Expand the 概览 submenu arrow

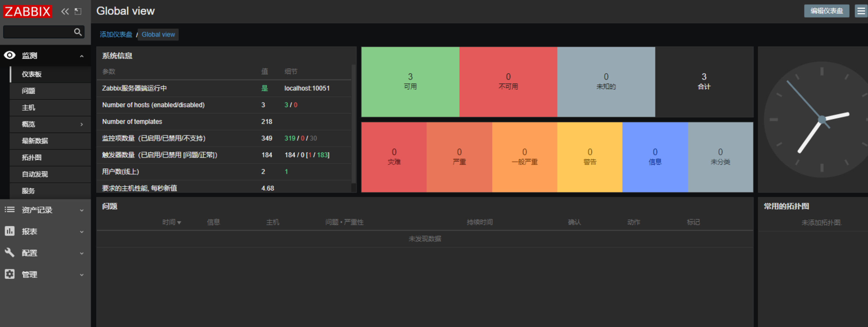[x=82, y=124]
